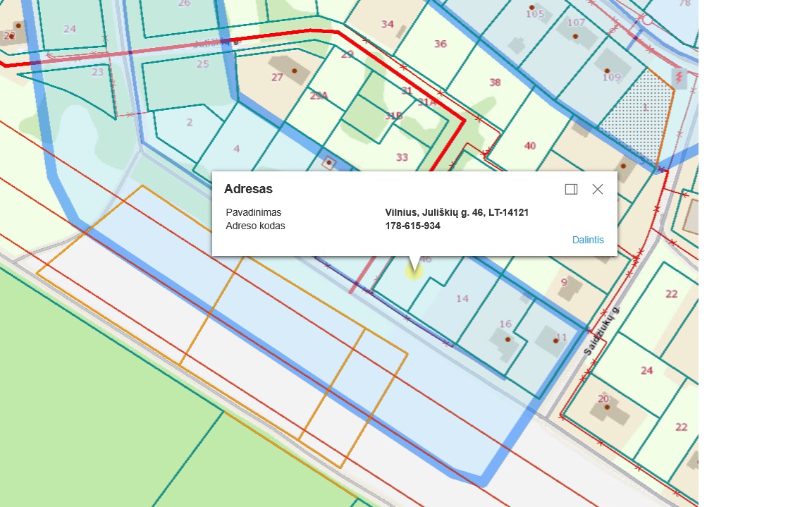The height and width of the screenshot is (507, 812).
Task: Close the Adresas popup
Action: point(598,189)
